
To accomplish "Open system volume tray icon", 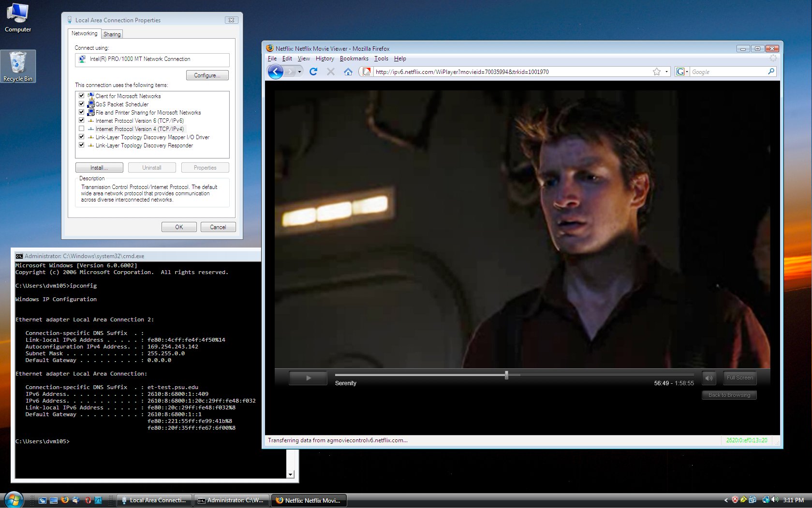I will 775,500.
